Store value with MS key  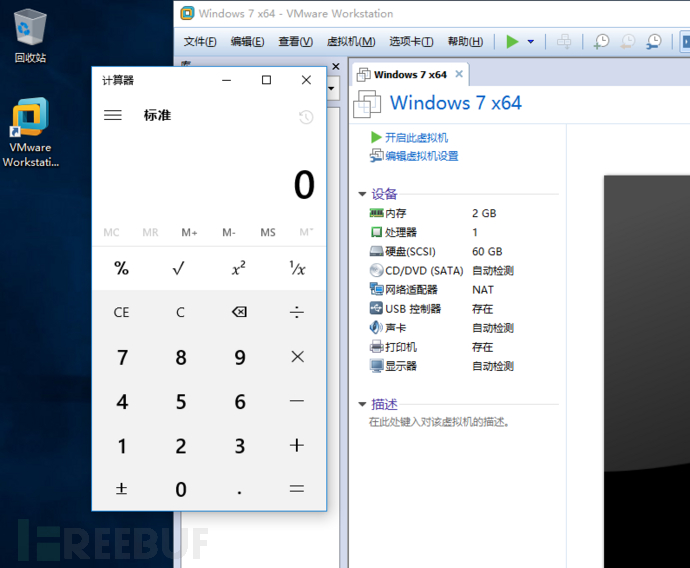pos(268,232)
